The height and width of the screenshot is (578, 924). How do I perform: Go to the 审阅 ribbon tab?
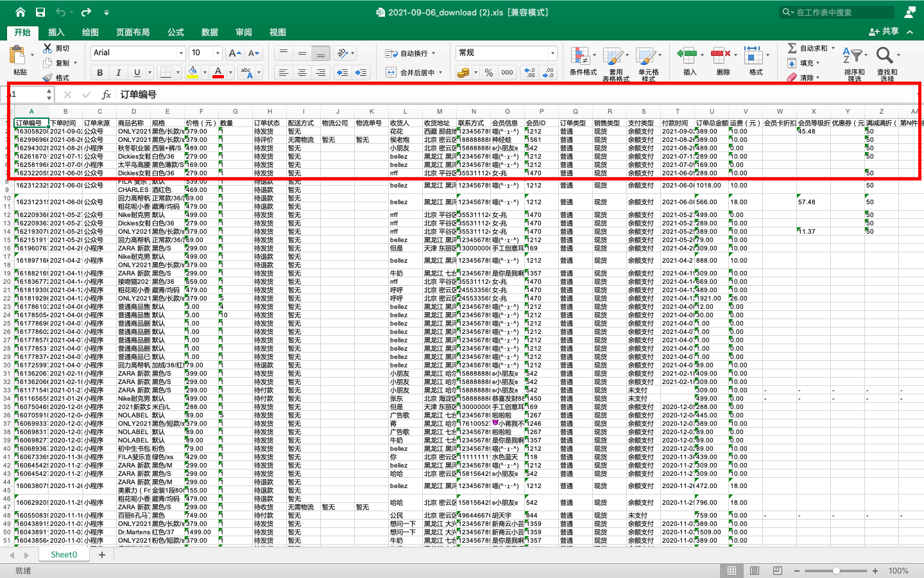(244, 32)
